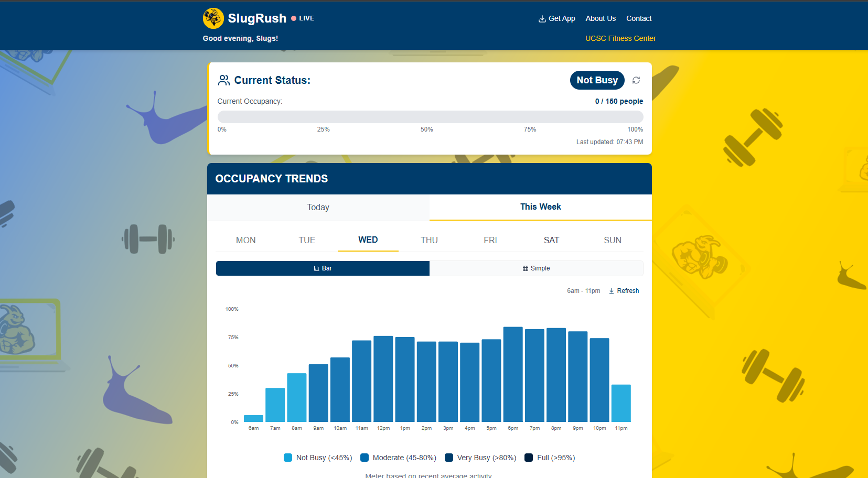Click the '6am - 11pm' time range label

[x=584, y=291]
